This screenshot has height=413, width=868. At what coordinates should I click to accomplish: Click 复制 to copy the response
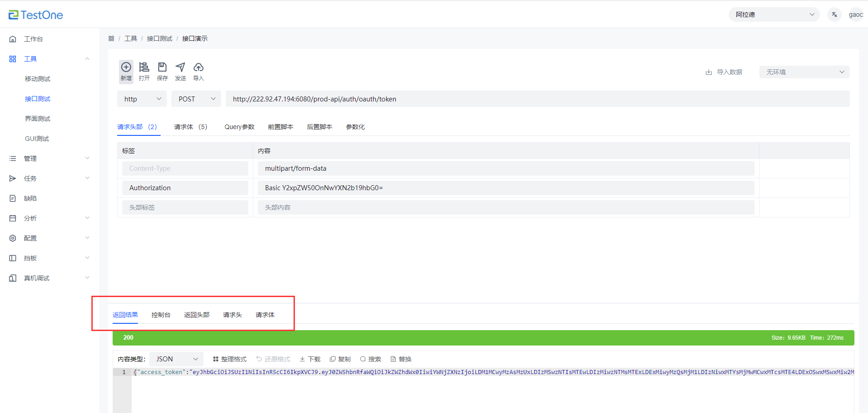pyautogui.click(x=340, y=359)
